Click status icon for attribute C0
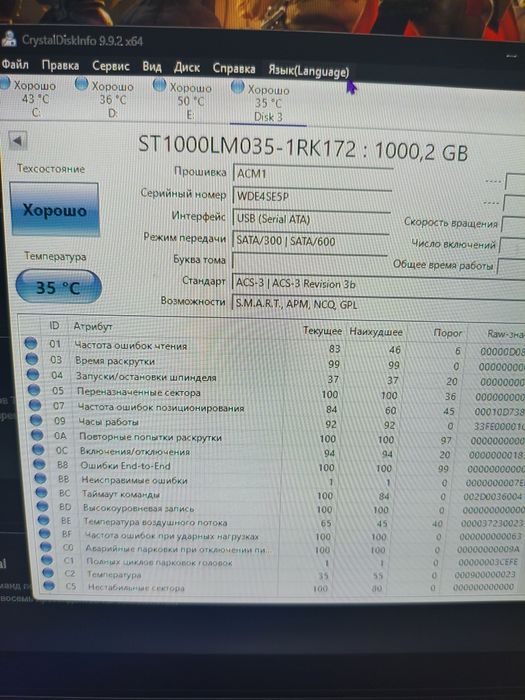525x700 pixels. 46,546
